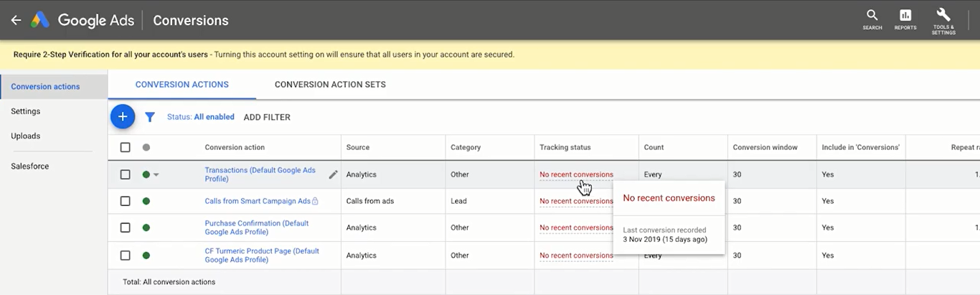Go back using the left arrow
The height and width of the screenshot is (295, 980).
[16, 20]
